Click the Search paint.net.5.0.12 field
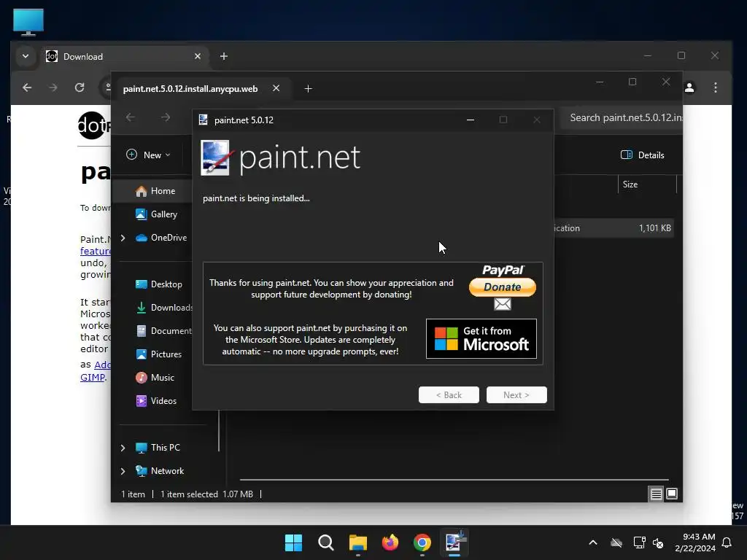This screenshot has width=747, height=560. 622,117
